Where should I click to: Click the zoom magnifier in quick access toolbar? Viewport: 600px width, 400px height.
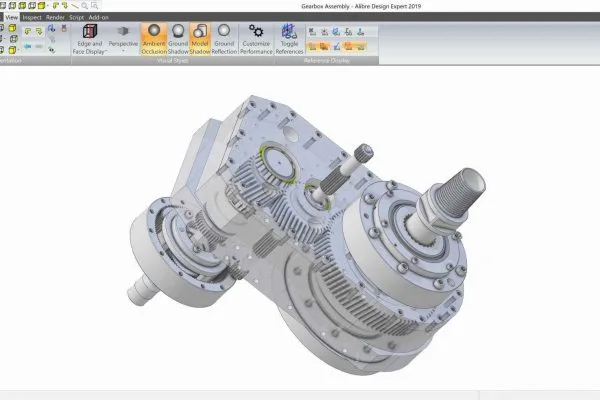coord(85,5)
